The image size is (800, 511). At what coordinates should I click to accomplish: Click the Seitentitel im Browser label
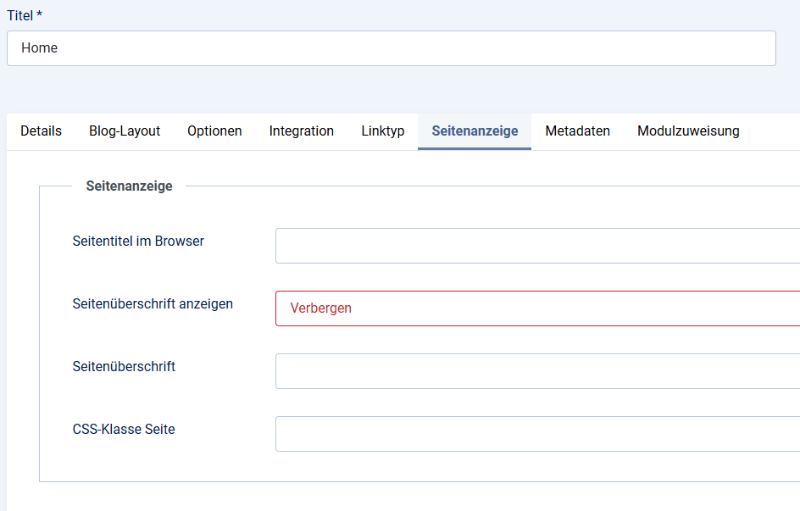[138, 241]
